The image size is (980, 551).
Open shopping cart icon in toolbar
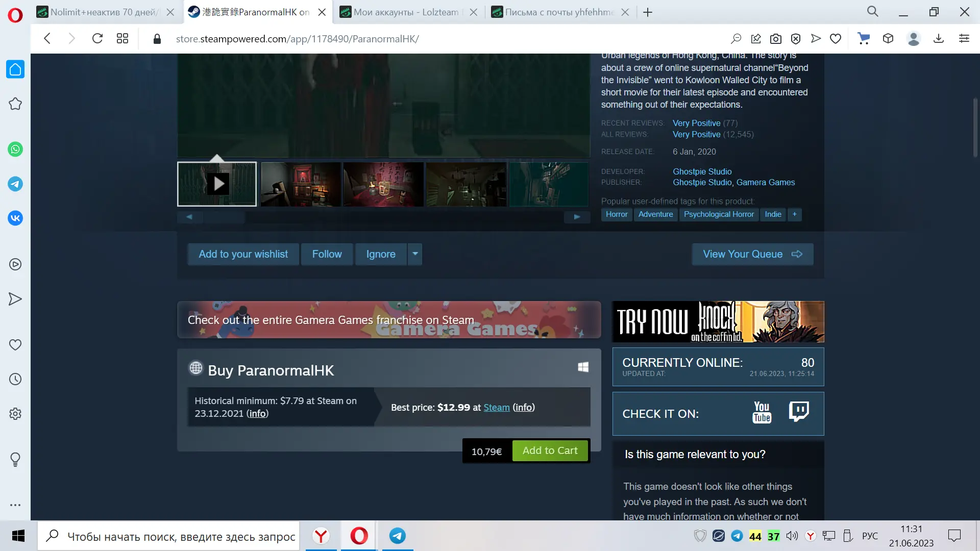pyautogui.click(x=864, y=39)
